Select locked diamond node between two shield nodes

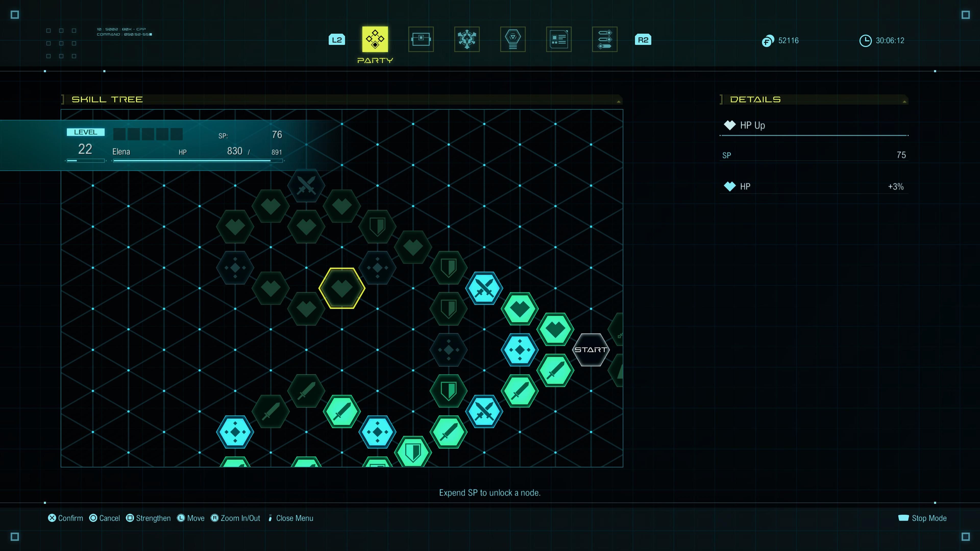point(449,349)
